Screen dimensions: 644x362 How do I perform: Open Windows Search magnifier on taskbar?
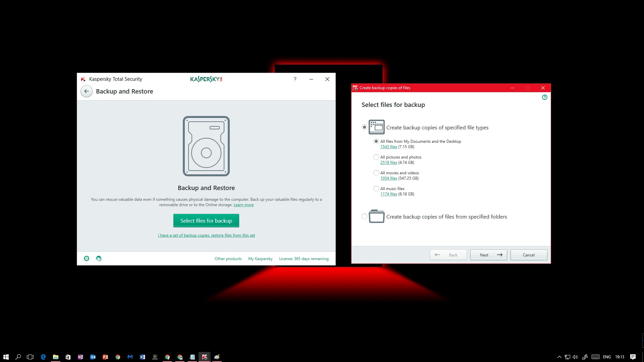click(x=18, y=357)
